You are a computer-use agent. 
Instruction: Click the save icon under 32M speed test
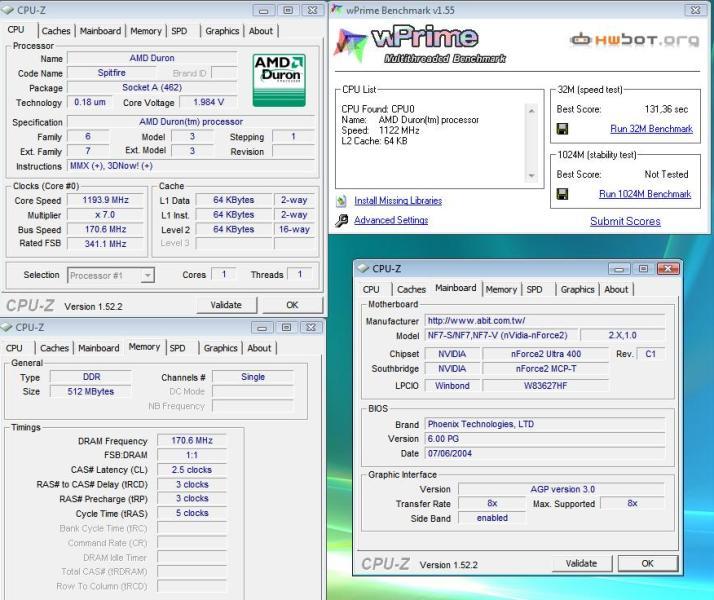click(562, 129)
